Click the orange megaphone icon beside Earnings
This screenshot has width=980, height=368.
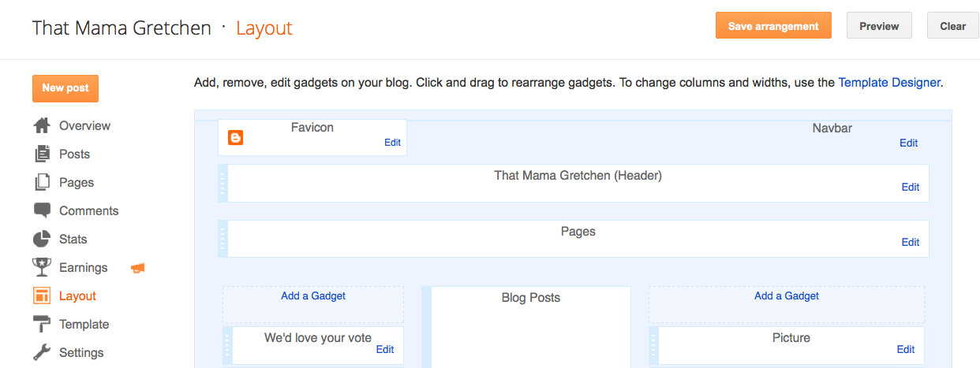(x=138, y=268)
